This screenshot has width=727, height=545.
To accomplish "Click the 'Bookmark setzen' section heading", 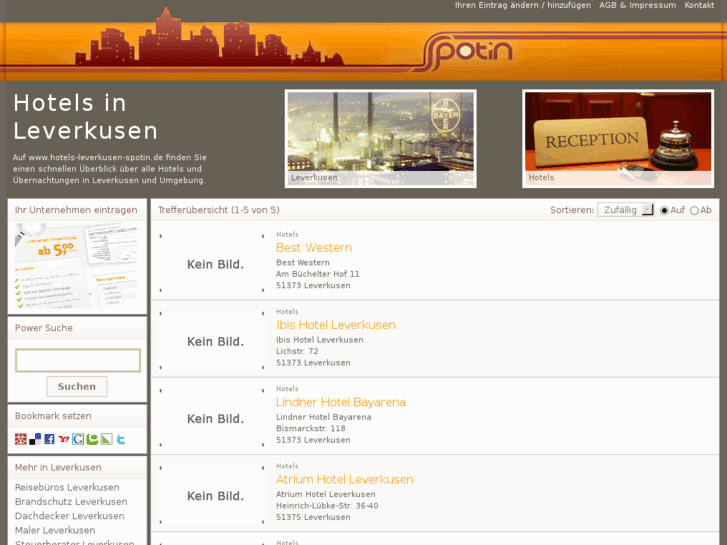I will pos(53,416).
